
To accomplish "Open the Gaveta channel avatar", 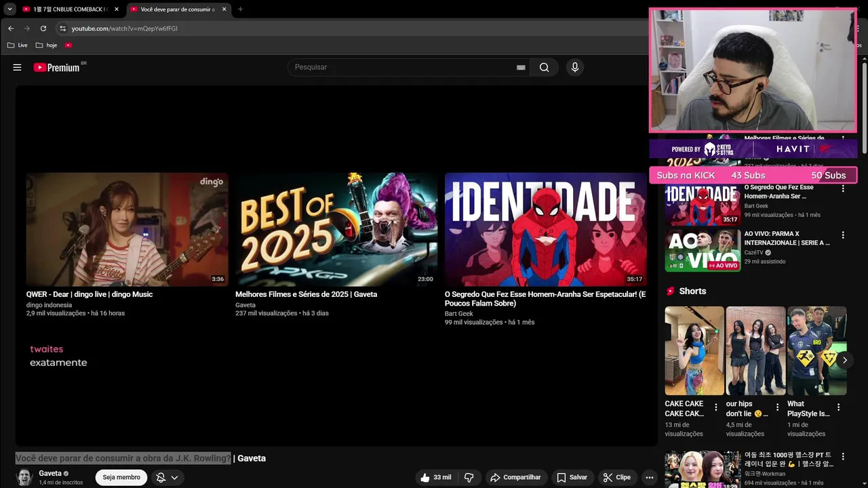I will point(24,477).
